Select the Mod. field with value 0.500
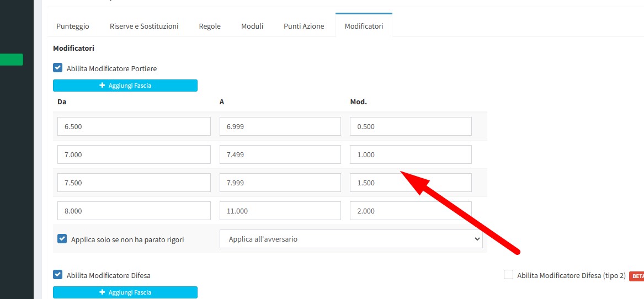Viewport: 644px width, 299px height. click(411, 126)
